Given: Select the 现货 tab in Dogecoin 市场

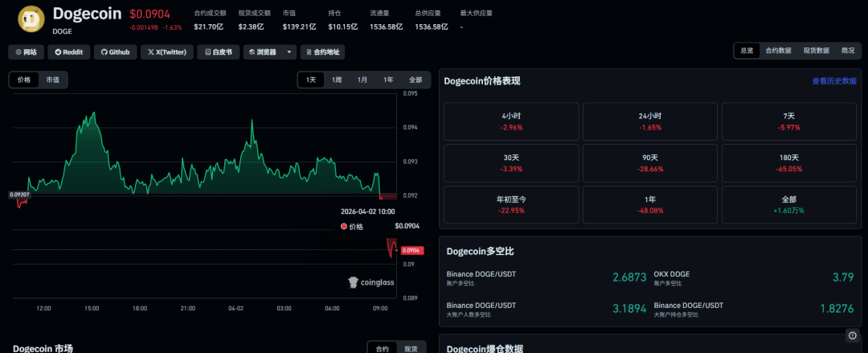Looking at the screenshot, I should coord(411,349).
